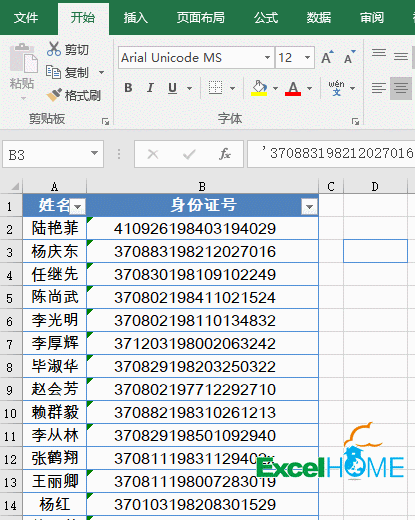Switch to the 公式 Formulas tab
This screenshot has width=415, height=520.
pos(266,18)
